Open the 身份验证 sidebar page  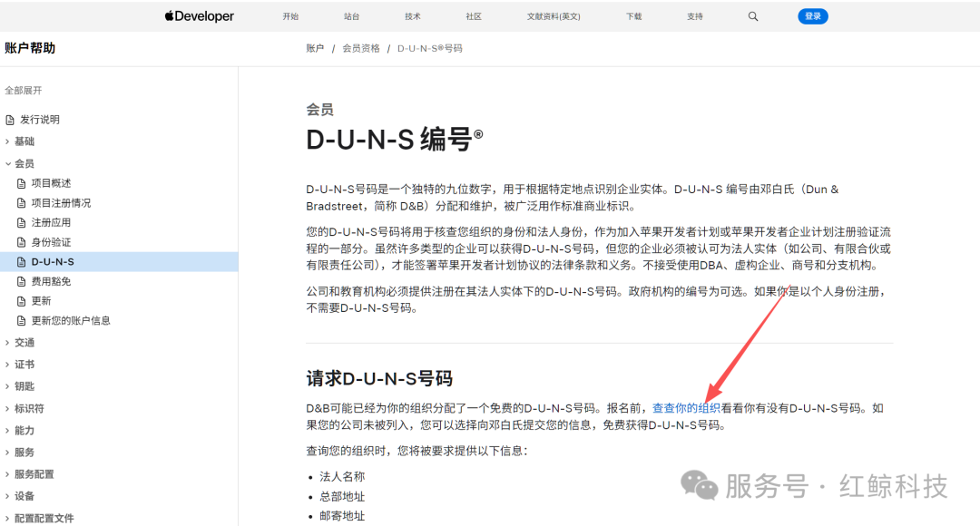coord(51,242)
